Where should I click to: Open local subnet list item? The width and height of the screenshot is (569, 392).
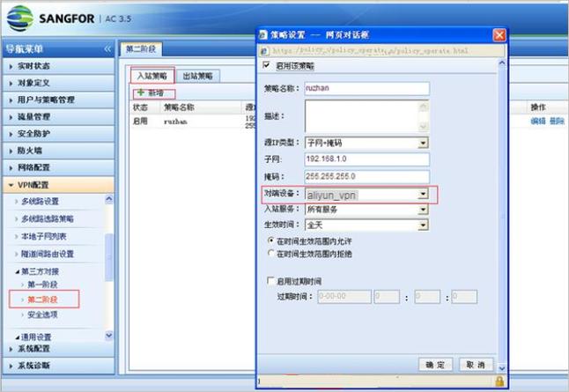tap(43, 236)
